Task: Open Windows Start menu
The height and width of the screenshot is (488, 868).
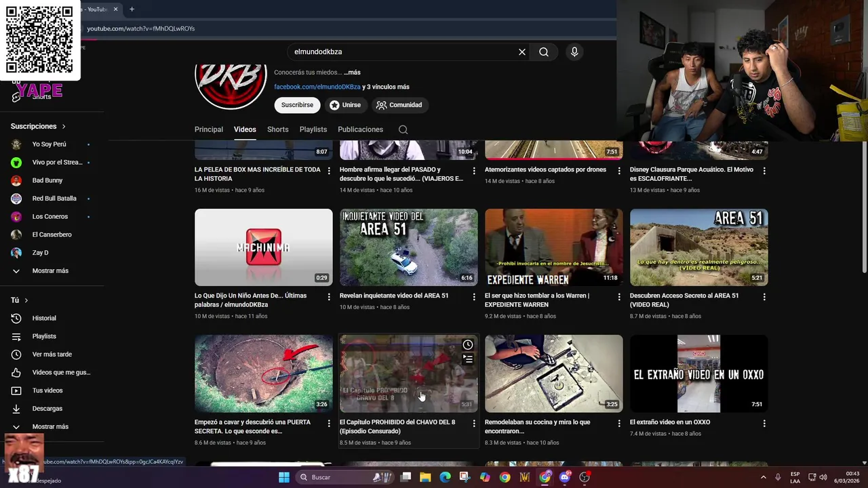Action: (284, 477)
